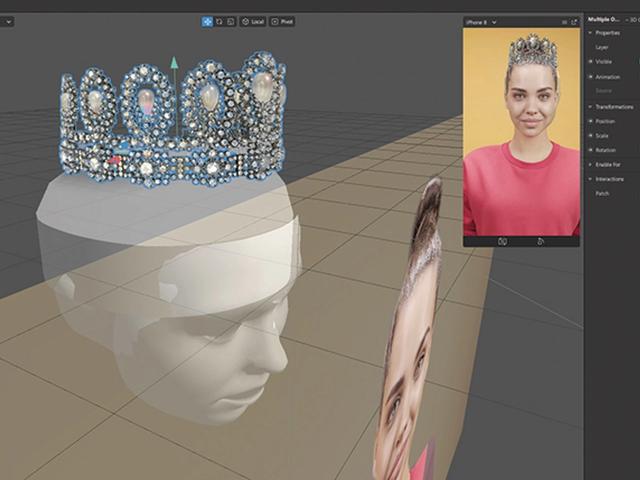
Task: Click the Visible property patch arrow
Action: 590,62
